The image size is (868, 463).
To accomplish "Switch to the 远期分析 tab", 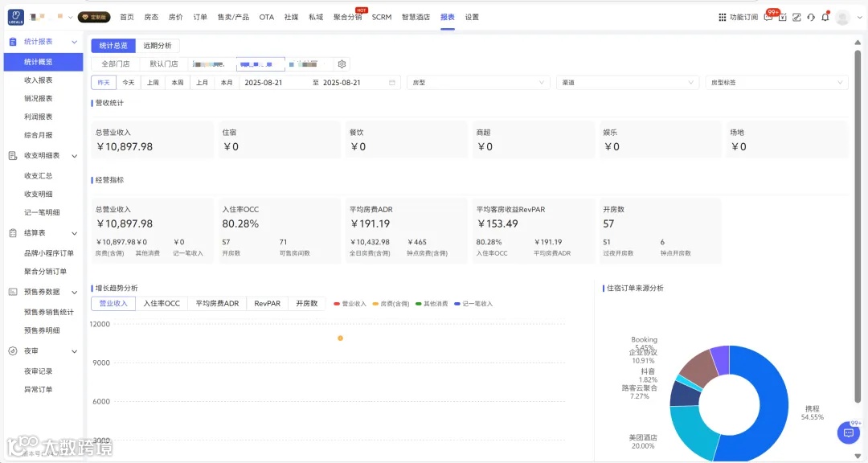I will click(x=158, y=45).
